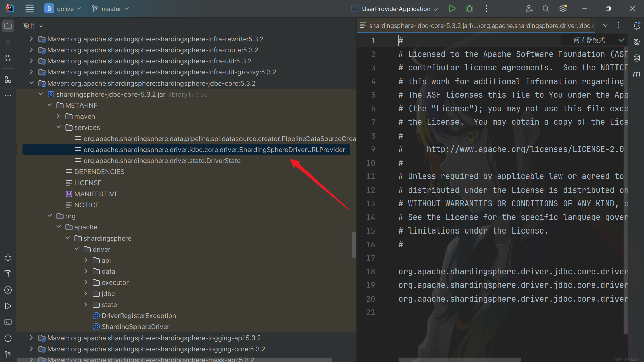The image size is (644, 362).
Task: Select DriverState services file
Action: [162, 161]
